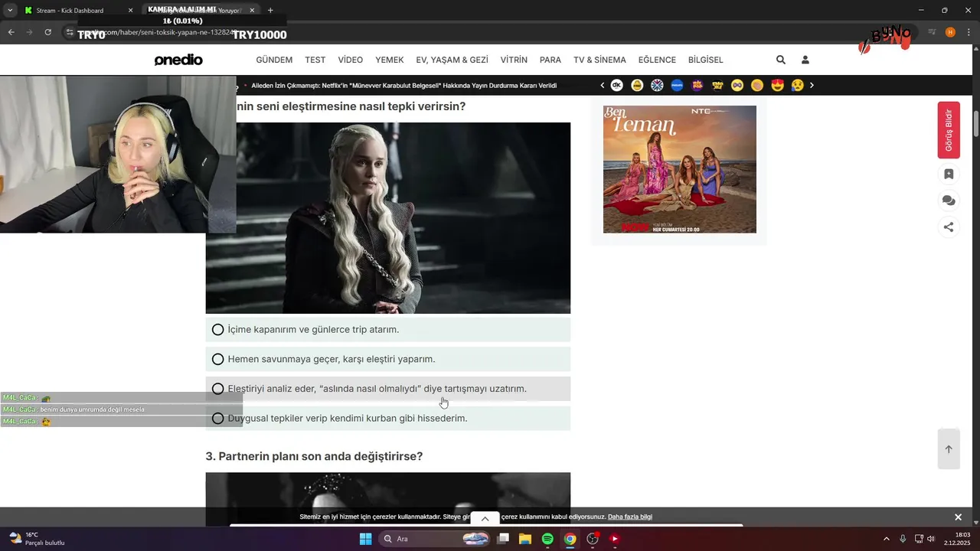This screenshot has height=551, width=980.
Task: Click the bookmark save icon on right sidebar
Action: (949, 174)
